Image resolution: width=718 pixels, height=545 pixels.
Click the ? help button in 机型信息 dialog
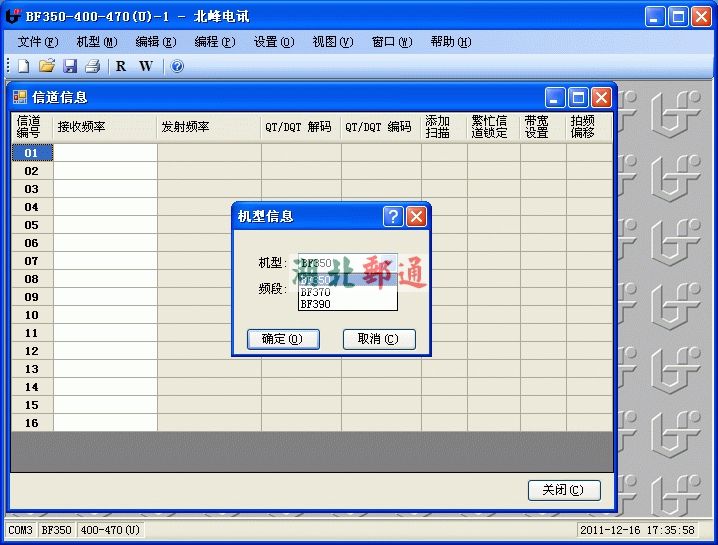(x=393, y=216)
